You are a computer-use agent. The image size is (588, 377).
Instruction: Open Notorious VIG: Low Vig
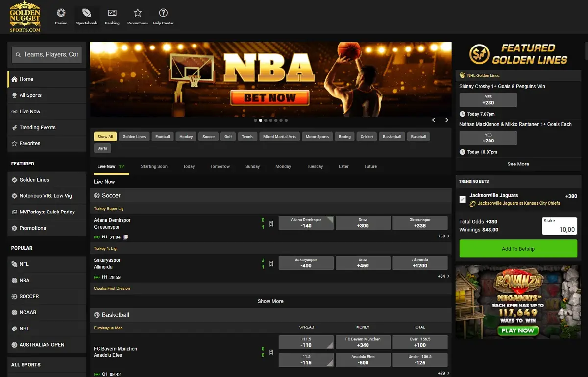point(47,196)
